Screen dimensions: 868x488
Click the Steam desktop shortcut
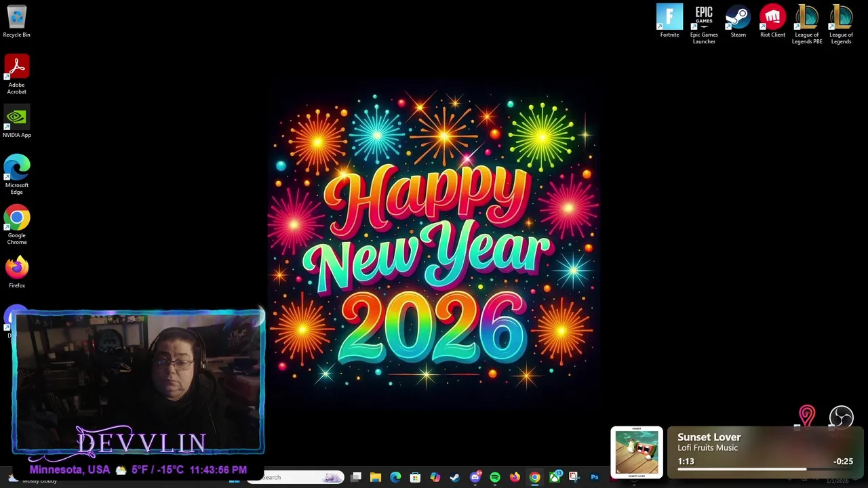(738, 21)
